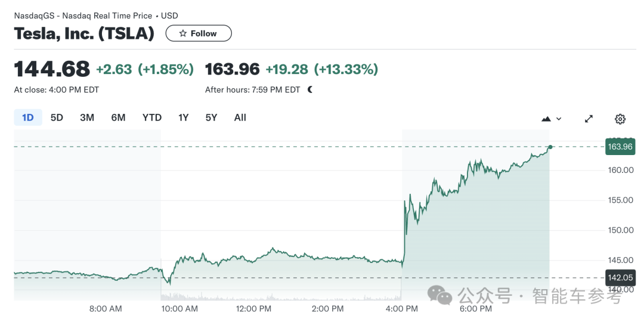Click the 142.05 previous close label
Image resolution: width=644 pixels, height=322 pixels.
620,277
